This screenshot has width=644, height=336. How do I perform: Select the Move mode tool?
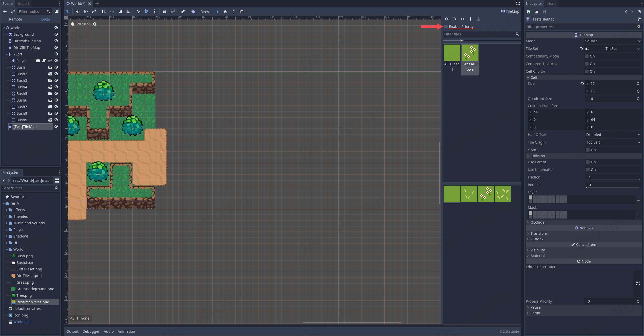coord(78,11)
